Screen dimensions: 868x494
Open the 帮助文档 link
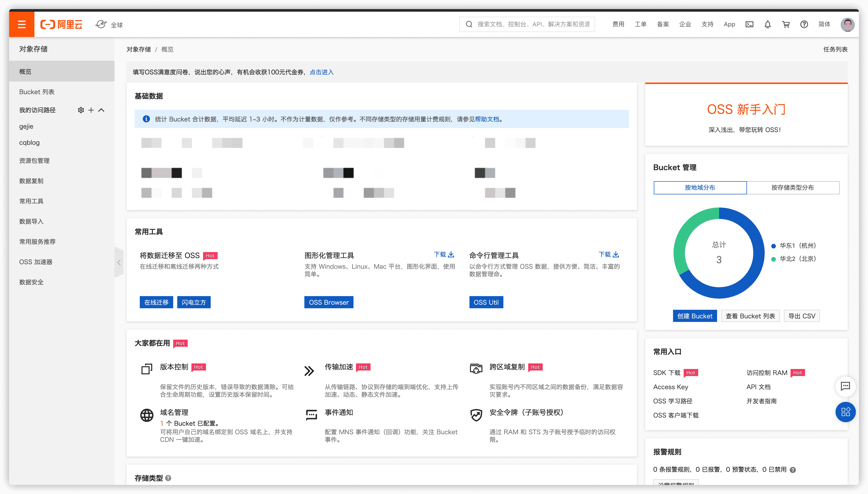point(487,119)
